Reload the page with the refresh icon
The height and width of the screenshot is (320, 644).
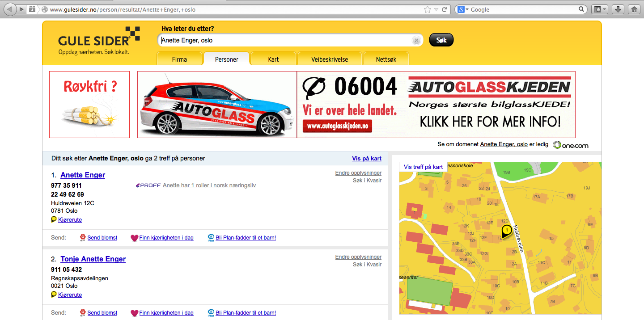(x=445, y=9)
